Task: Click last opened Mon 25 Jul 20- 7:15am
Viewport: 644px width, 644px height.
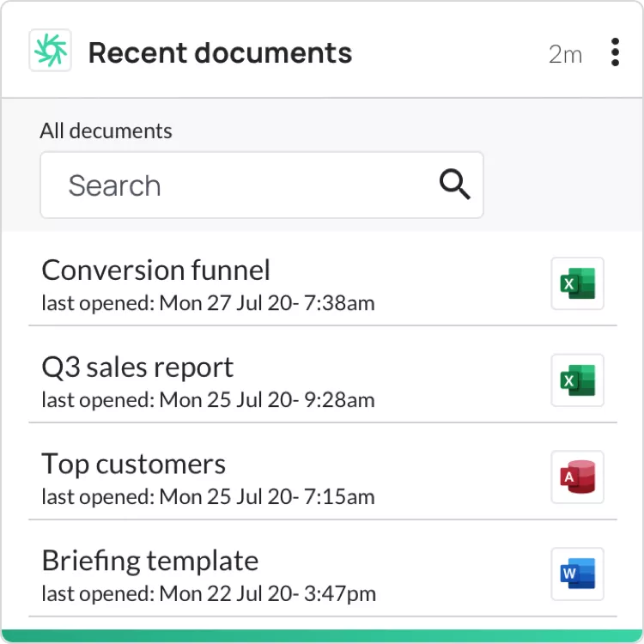Action: pos(209,497)
